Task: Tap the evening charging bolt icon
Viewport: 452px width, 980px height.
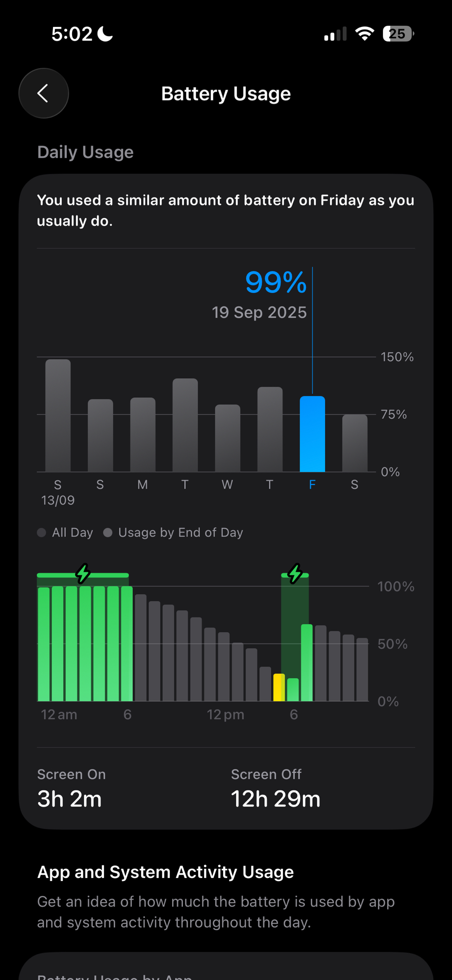Action: [x=295, y=574]
